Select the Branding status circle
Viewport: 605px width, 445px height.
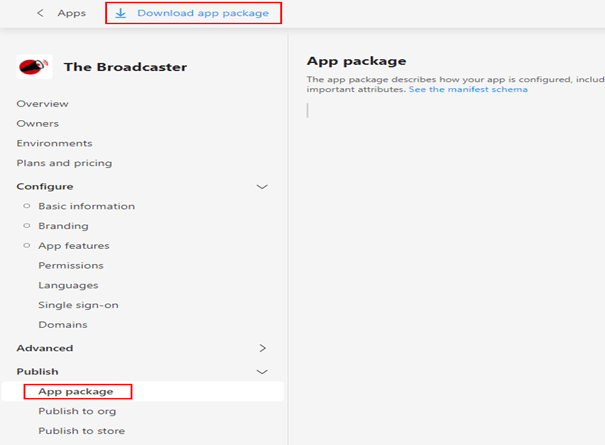coord(27,226)
